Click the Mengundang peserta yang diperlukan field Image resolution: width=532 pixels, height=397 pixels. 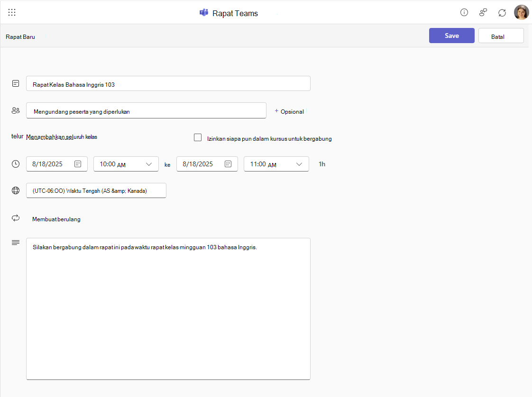point(146,111)
